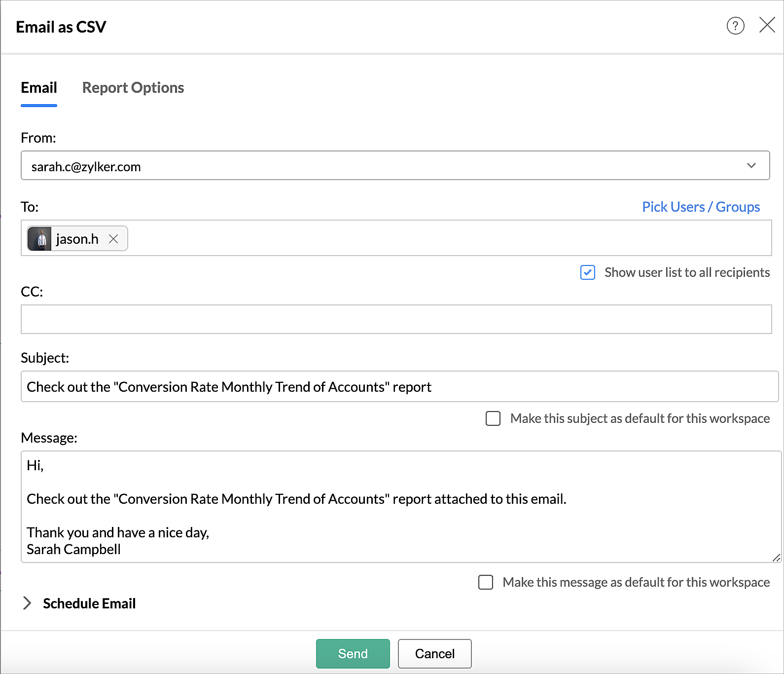Close the Email as CSV dialog

click(x=767, y=25)
